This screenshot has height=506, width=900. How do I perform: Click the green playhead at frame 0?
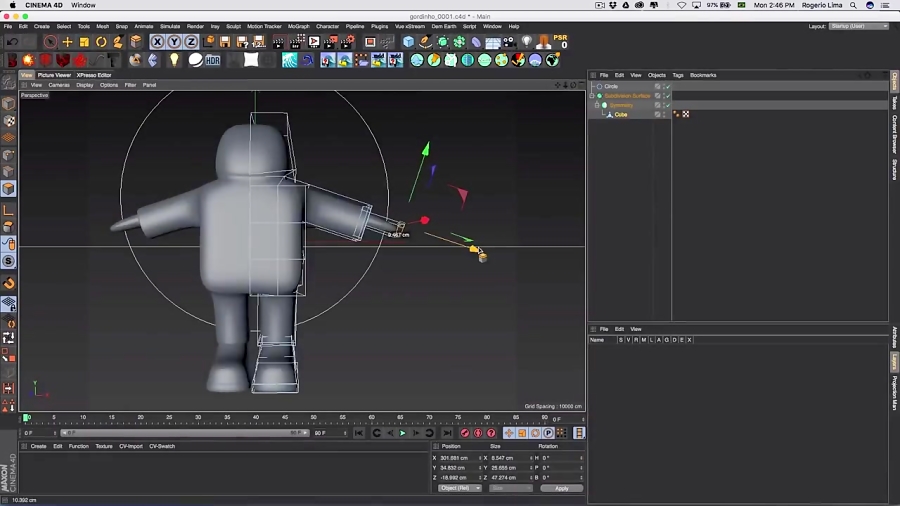26,418
